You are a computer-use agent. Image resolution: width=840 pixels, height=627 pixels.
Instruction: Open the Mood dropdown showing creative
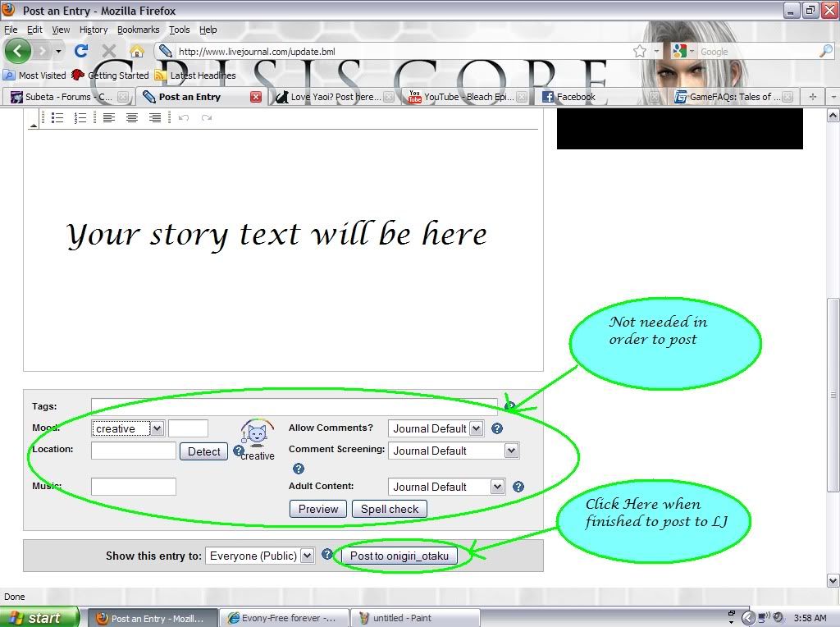(x=127, y=428)
